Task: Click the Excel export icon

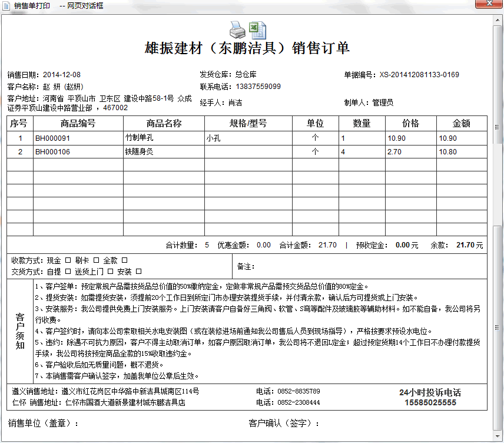Action: pos(257,30)
